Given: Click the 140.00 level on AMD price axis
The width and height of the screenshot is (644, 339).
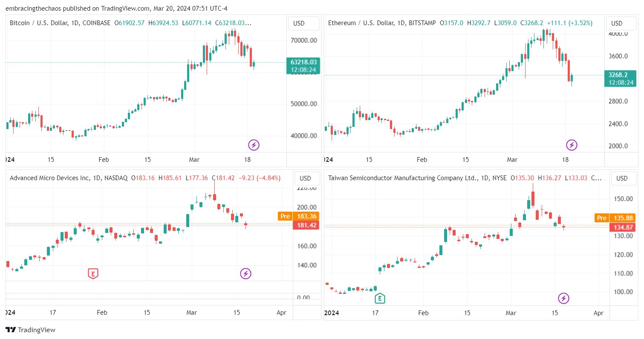Looking at the screenshot, I should [x=307, y=265].
